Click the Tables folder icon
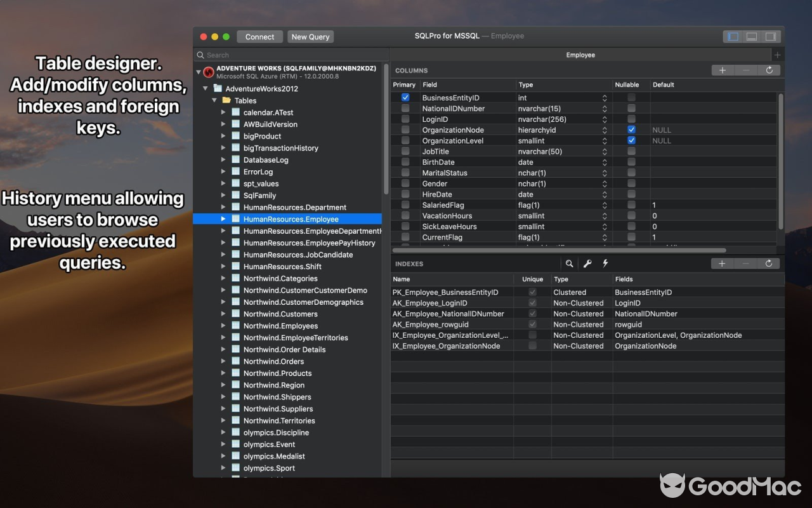Image resolution: width=812 pixels, height=508 pixels. tap(225, 100)
